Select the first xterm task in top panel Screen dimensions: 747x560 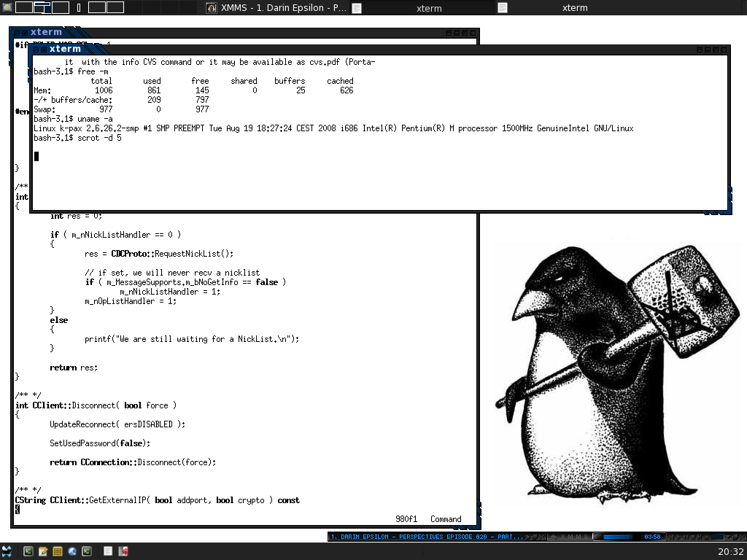tap(423, 7)
